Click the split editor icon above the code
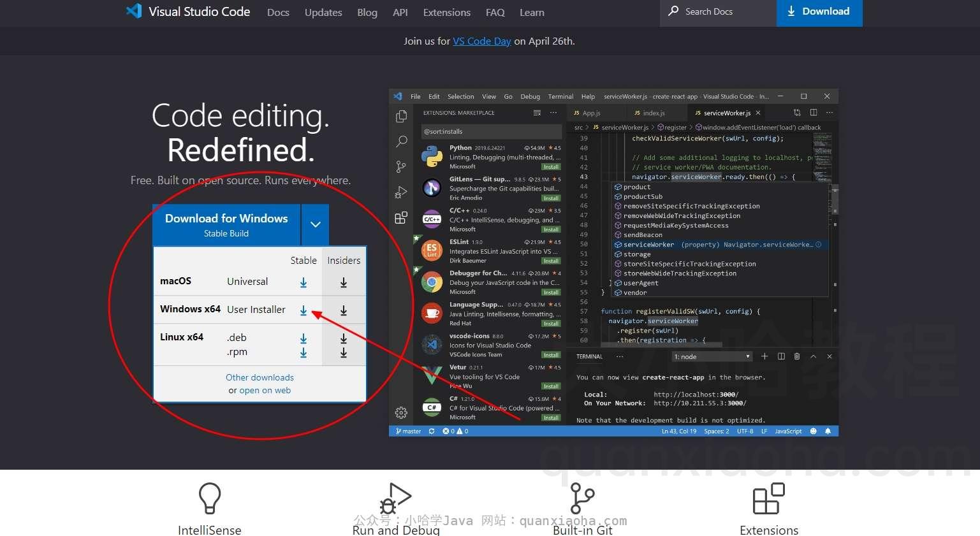This screenshot has width=980, height=536. pyautogui.click(x=814, y=113)
